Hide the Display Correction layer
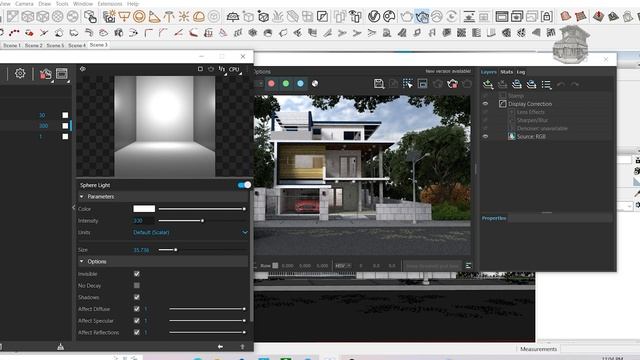 click(485, 104)
